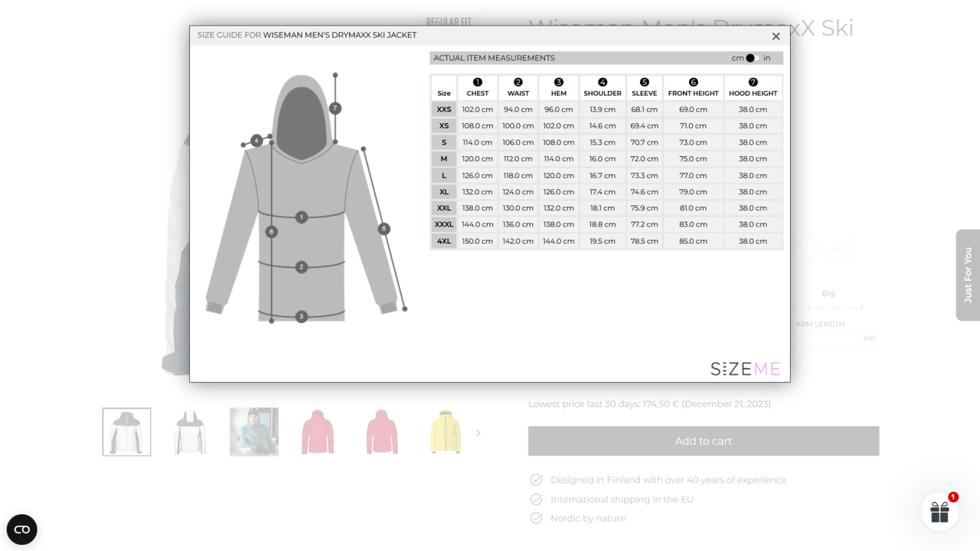Click the Sleeve measurement icon
This screenshot has height=551, width=980.
pos(644,80)
